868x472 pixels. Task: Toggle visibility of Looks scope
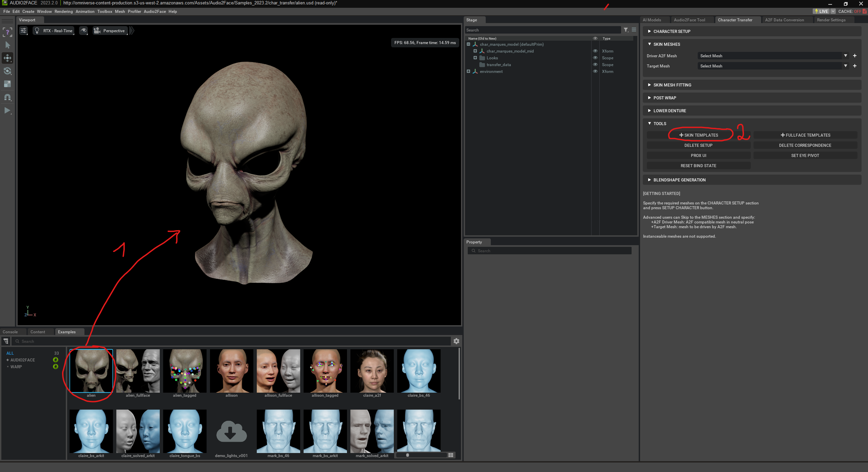[595, 58]
